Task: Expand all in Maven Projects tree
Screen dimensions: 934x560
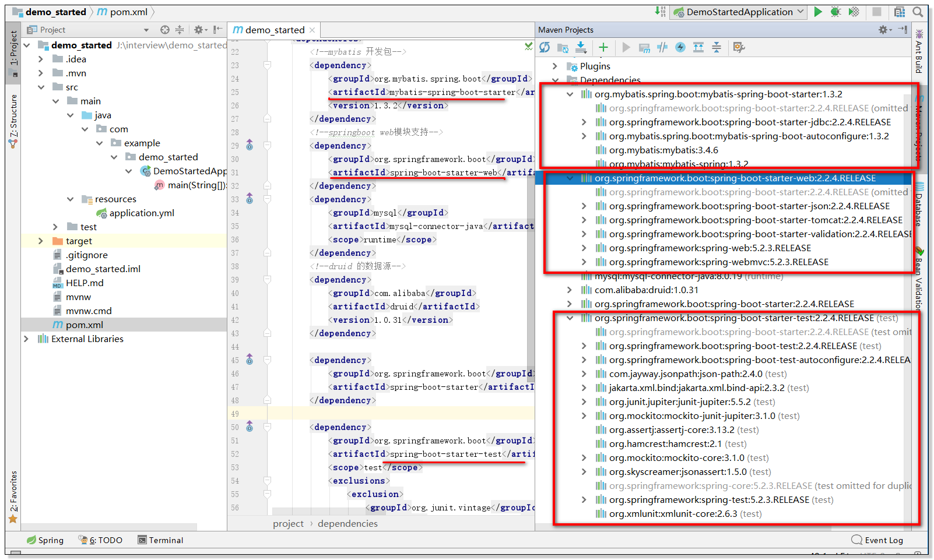Action: click(x=698, y=47)
